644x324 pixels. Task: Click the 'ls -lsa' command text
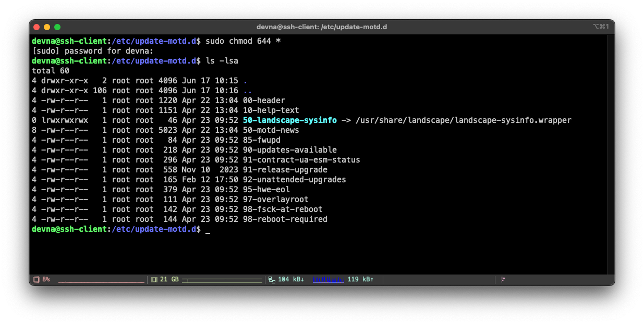pos(222,61)
